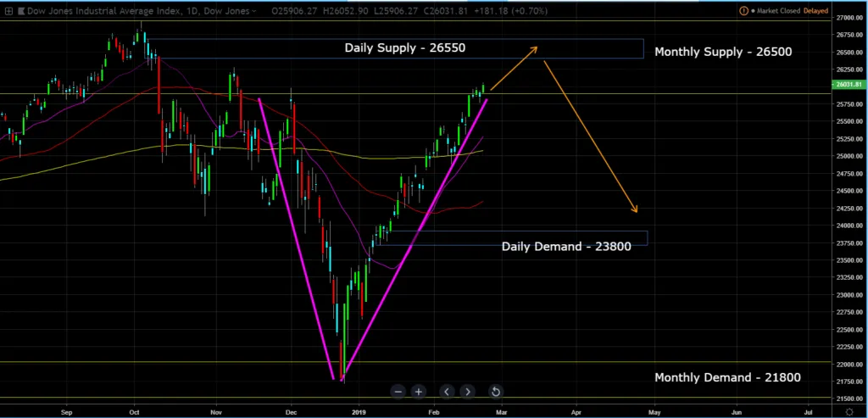Click the orange data warning icon

[x=744, y=10]
